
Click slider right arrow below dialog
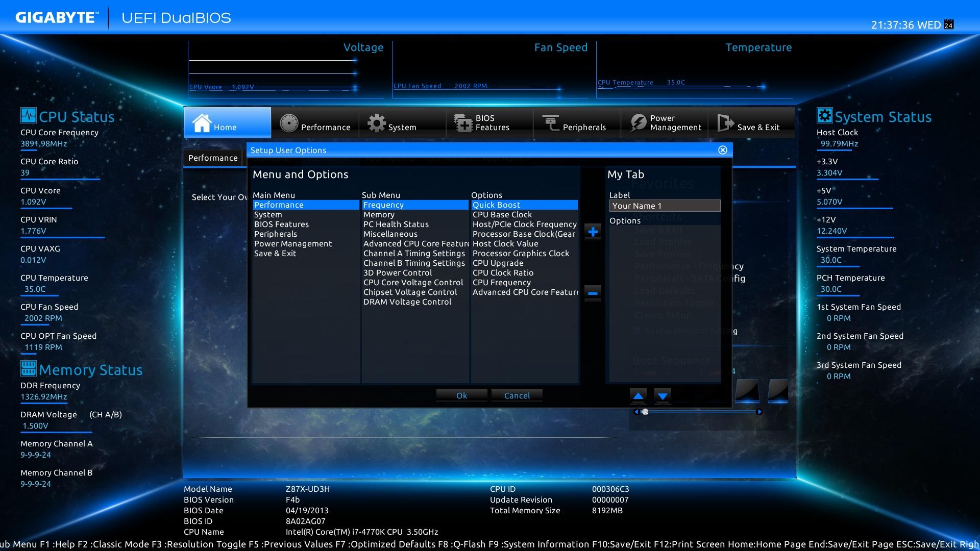click(x=759, y=412)
